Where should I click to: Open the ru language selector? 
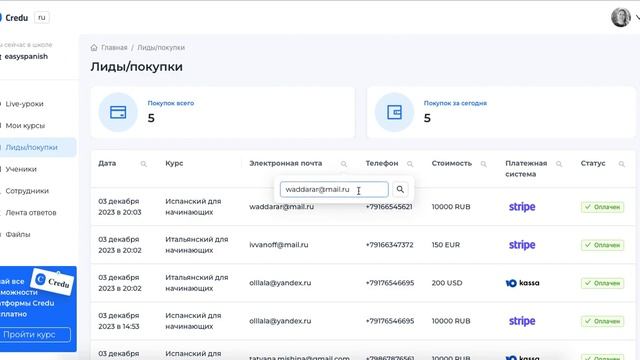pos(42,18)
